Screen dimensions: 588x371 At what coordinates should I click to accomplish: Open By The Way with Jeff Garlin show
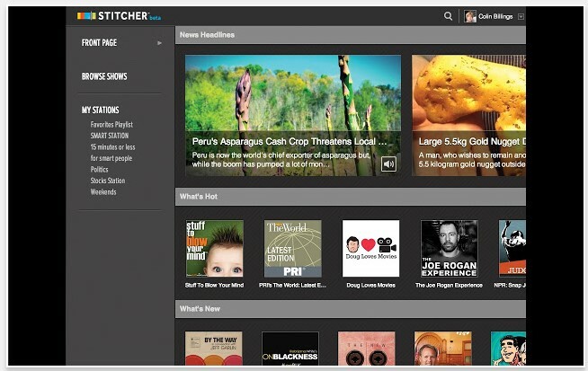tap(214, 349)
